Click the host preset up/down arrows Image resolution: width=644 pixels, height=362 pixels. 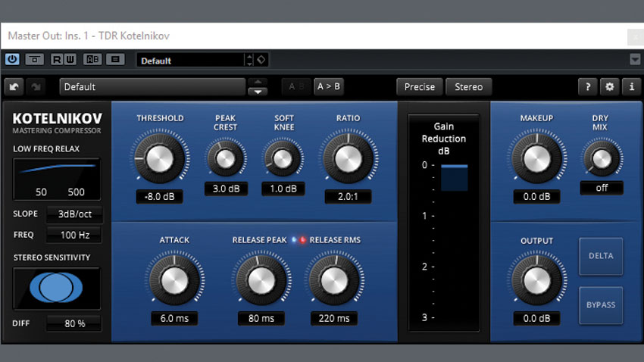249,60
